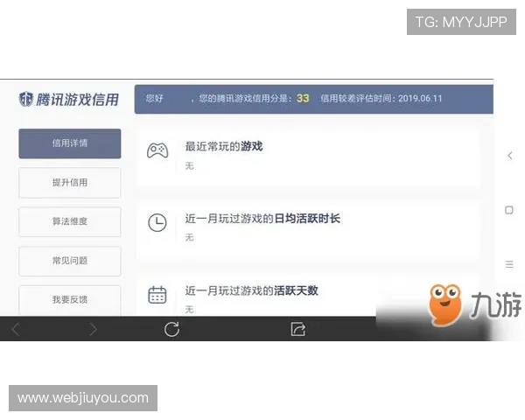
Task: Tap the browser back arrow
Action: click(16, 329)
